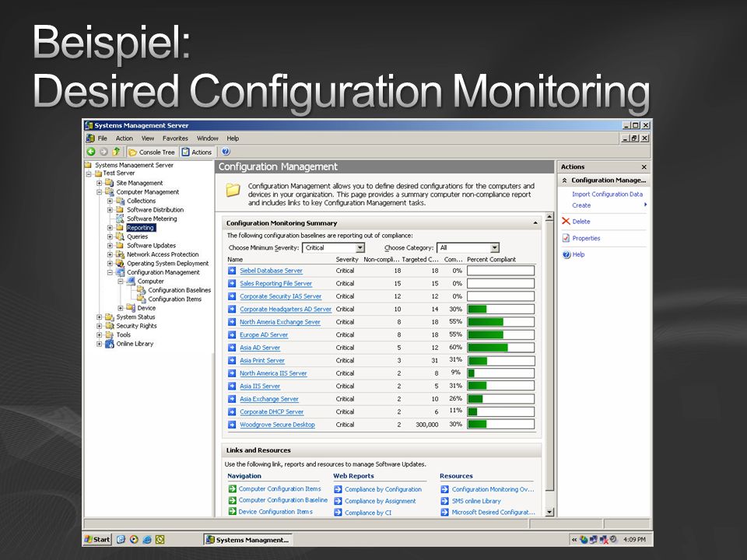Expand the Software Distribution tree node

point(110,210)
